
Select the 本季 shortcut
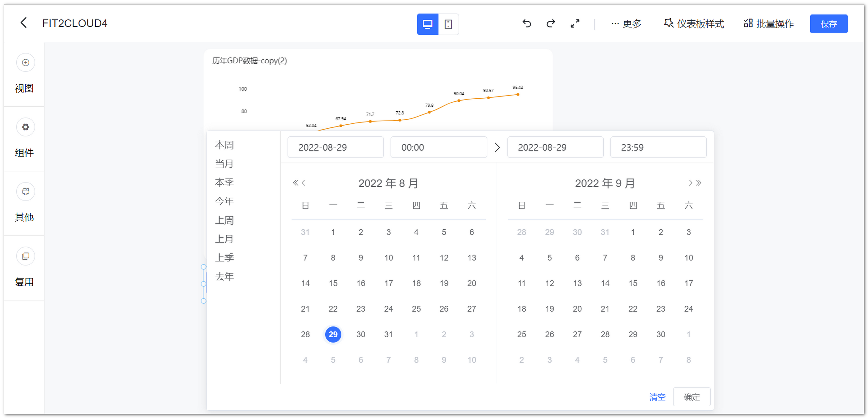pyautogui.click(x=224, y=182)
